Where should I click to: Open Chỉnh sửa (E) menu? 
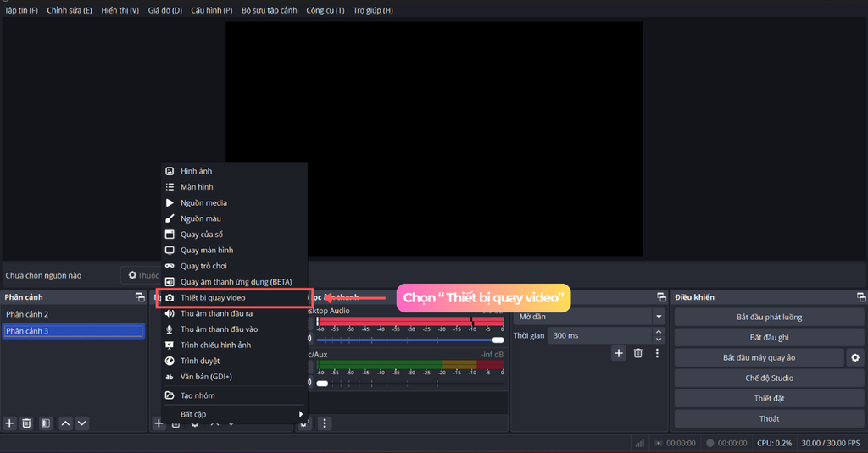(x=70, y=10)
